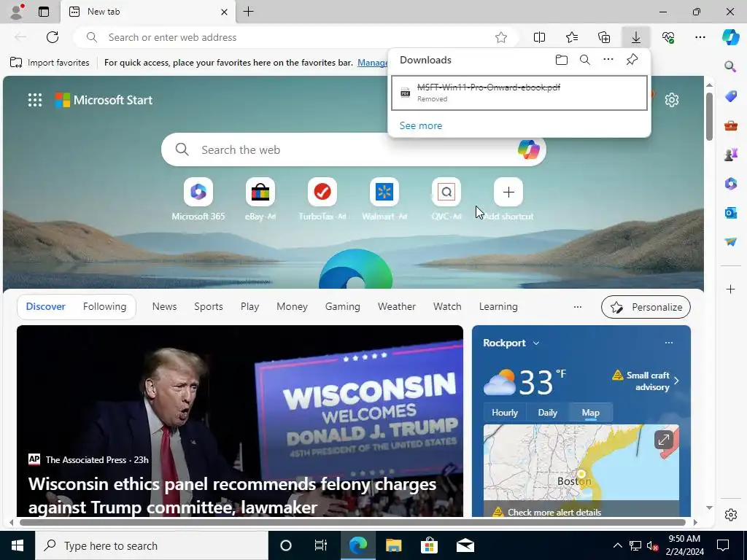Open Copilot icon in web search box
The image size is (747, 560).
coord(528,149)
